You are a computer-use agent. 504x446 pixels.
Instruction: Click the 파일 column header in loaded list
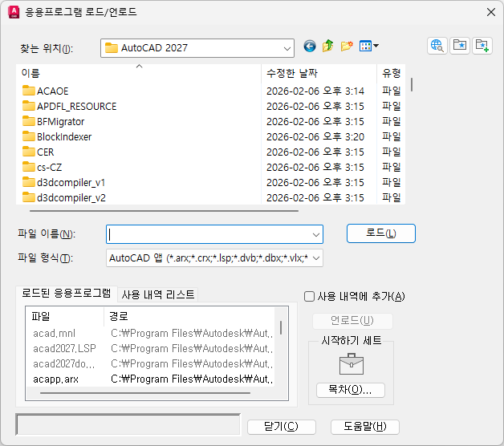[65, 317]
